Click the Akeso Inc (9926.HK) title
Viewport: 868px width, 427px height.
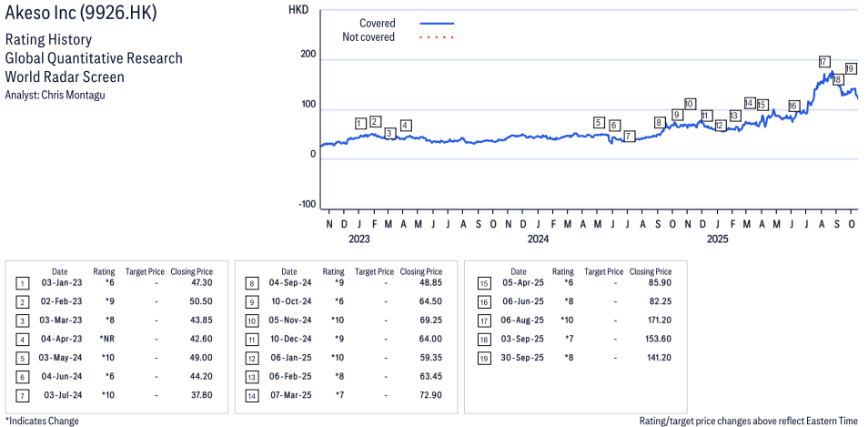tap(78, 14)
